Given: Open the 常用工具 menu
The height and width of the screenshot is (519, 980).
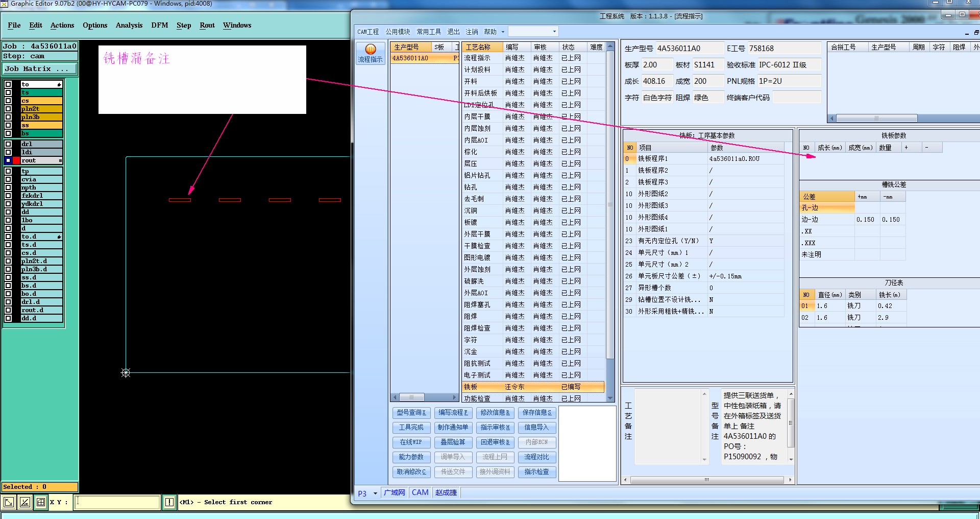Looking at the screenshot, I should click(x=429, y=32).
